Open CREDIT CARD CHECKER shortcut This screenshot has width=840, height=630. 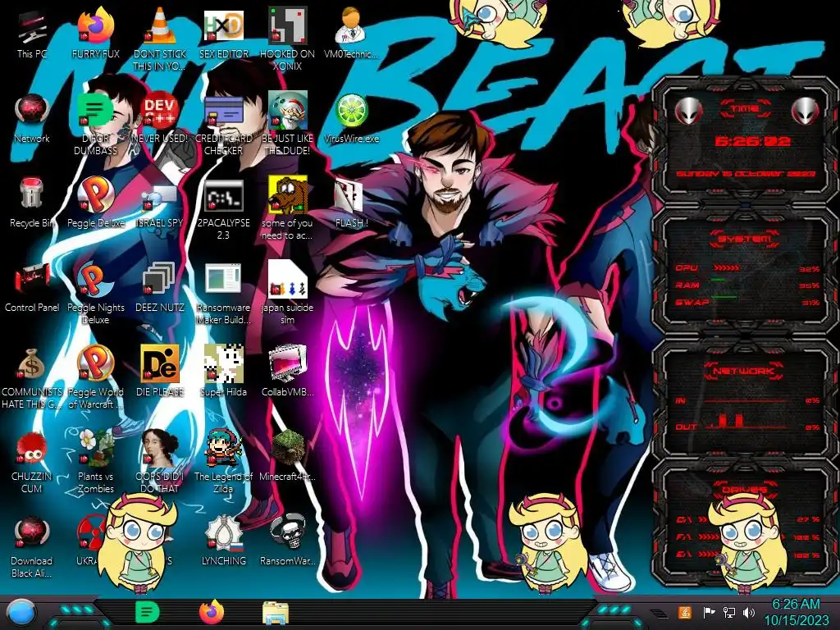coord(223,123)
